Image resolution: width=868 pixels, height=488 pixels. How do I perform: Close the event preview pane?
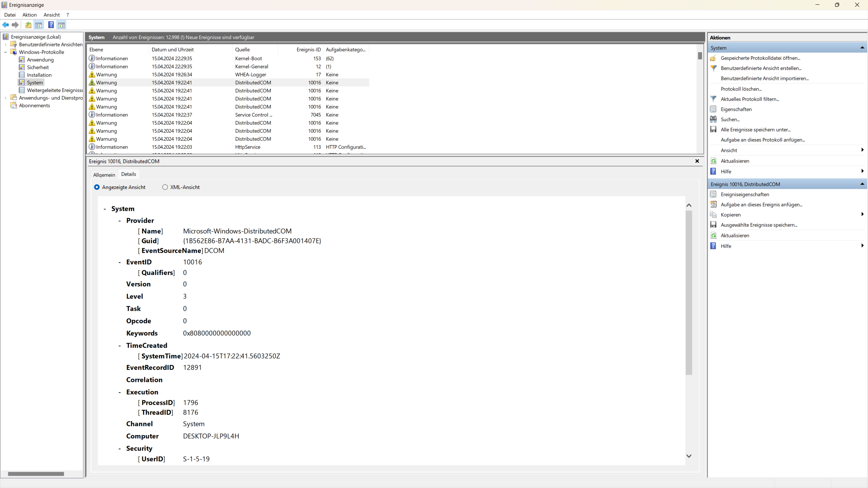coord(697,161)
